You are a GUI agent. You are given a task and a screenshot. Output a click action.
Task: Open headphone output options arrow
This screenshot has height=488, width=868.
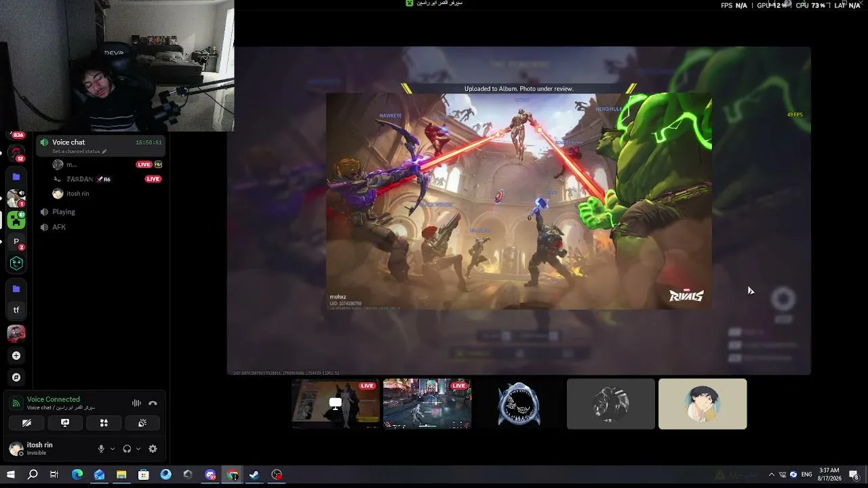click(x=138, y=449)
